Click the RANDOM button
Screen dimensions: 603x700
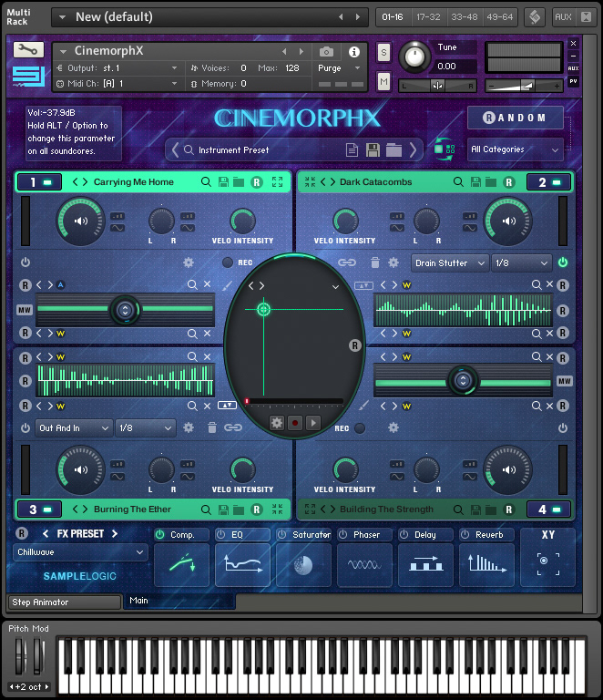coord(516,118)
